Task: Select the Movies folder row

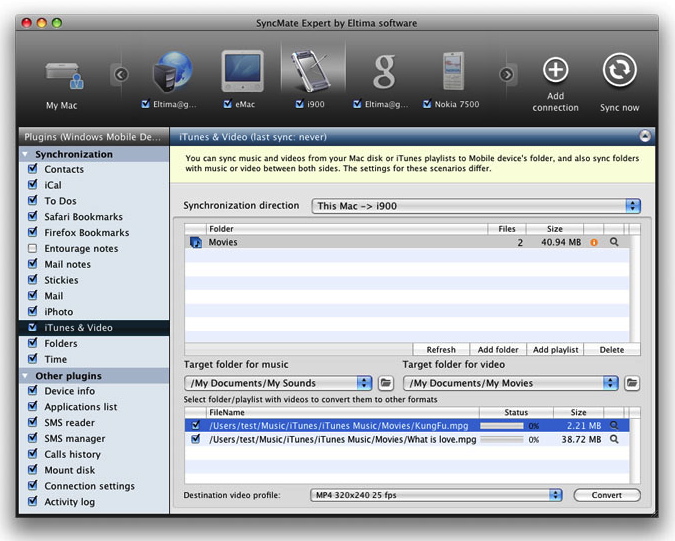Action: tap(407, 242)
